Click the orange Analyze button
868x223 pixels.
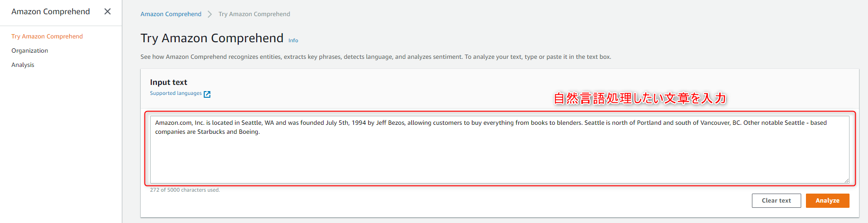point(827,201)
